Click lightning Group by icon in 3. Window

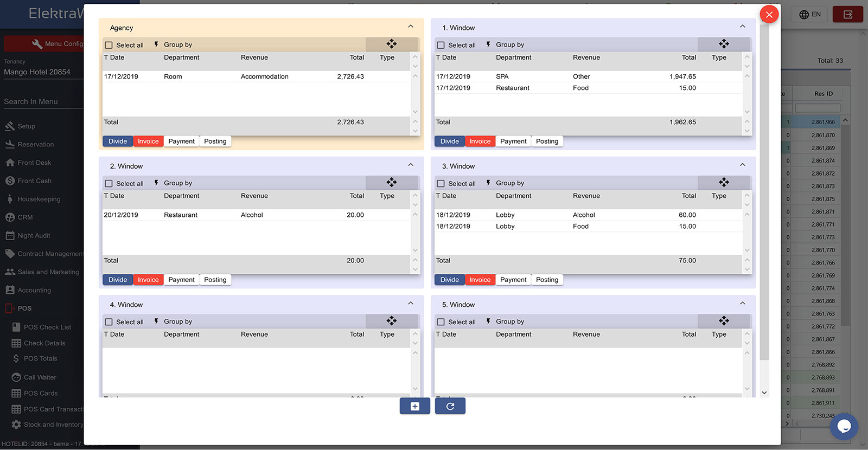point(488,183)
